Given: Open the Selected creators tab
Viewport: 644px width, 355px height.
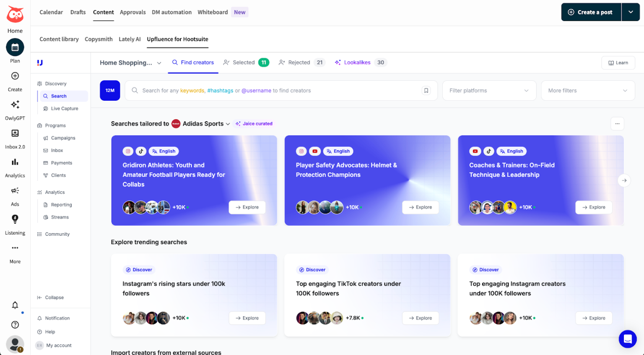Looking at the screenshot, I should 246,63.
